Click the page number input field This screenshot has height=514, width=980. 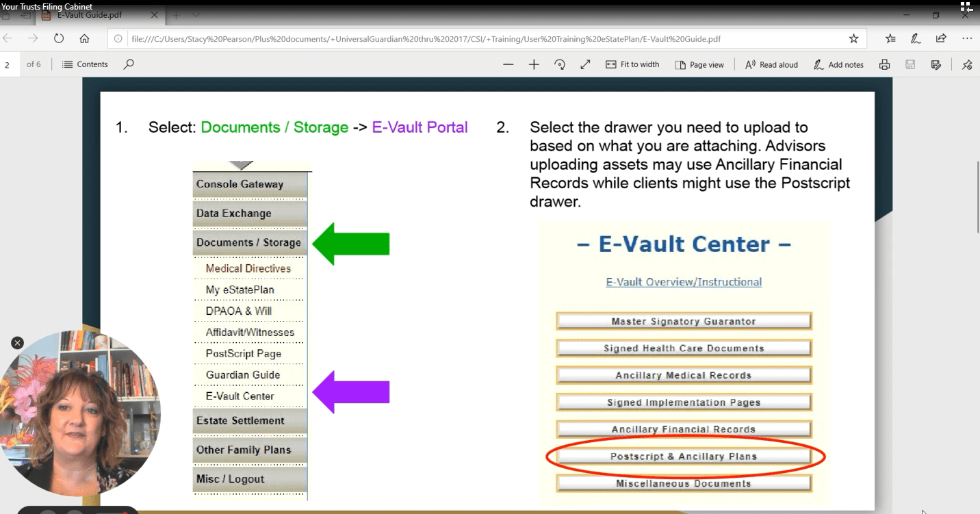coord(8,65)
